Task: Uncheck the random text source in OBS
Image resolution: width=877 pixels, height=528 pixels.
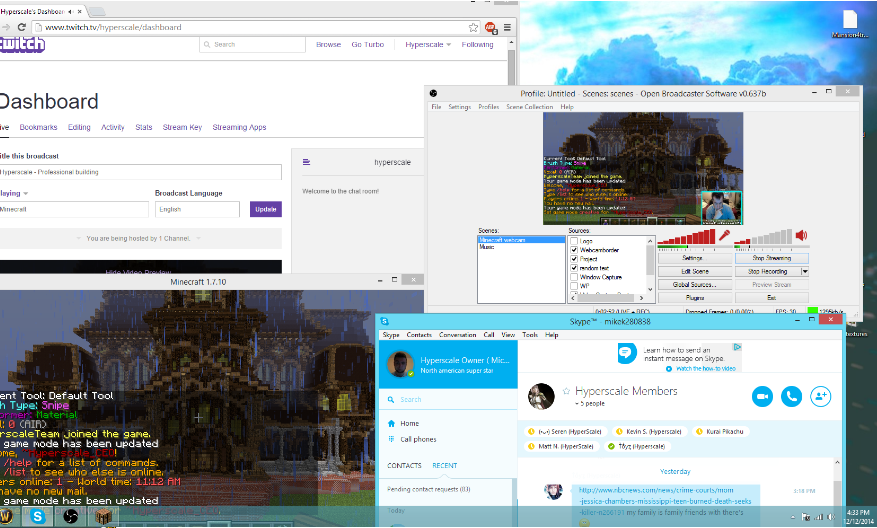Action: [574, 268]
